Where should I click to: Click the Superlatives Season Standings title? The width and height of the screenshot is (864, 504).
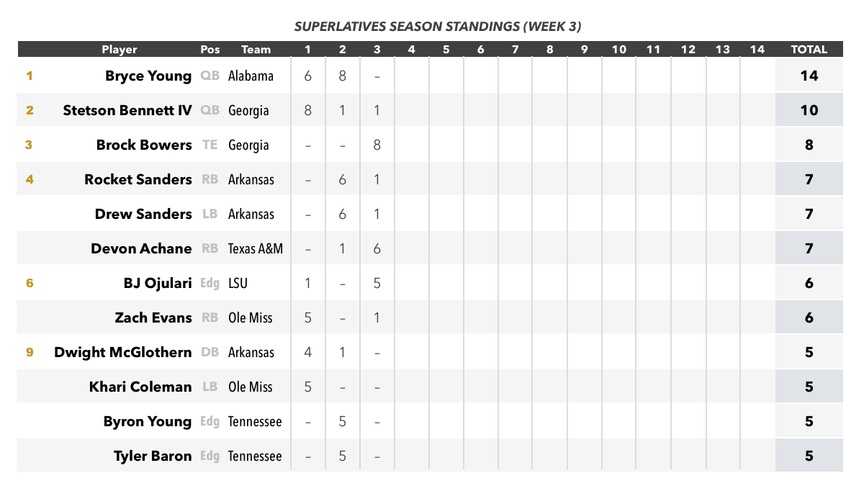pos(438,26)
